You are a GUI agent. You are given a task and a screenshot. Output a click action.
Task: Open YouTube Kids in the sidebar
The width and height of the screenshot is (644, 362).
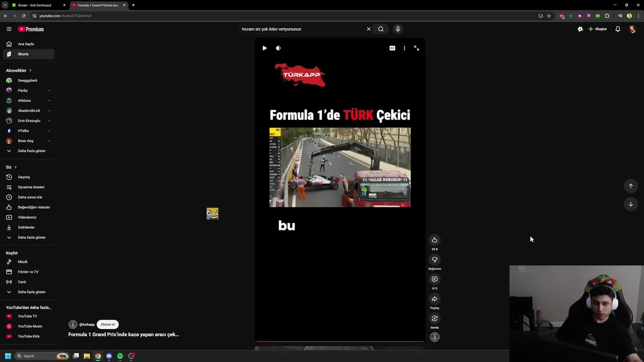[29, 336]
